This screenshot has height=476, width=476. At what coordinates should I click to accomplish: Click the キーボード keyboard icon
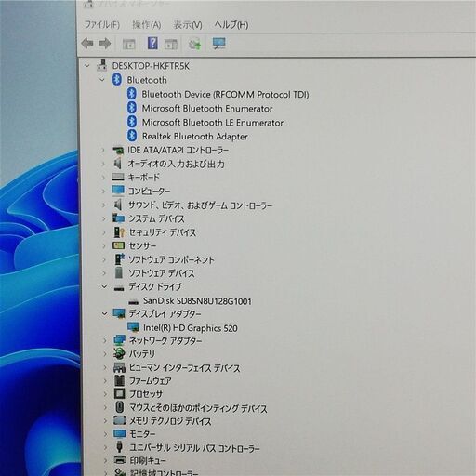tap(118, 177)
